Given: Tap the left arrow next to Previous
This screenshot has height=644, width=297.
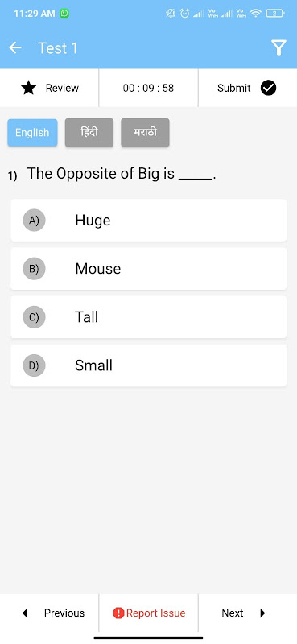Looking at the screenshot, I should [x=25, y=613].
